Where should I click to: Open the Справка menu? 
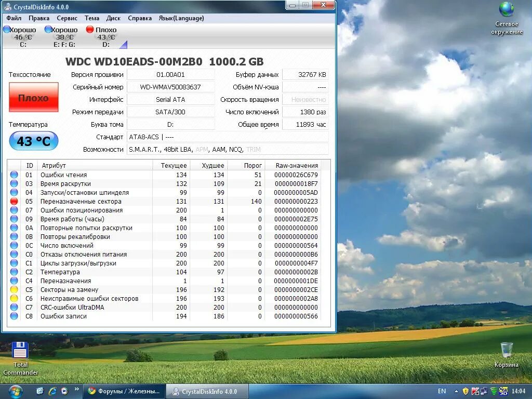coord(139,18)
